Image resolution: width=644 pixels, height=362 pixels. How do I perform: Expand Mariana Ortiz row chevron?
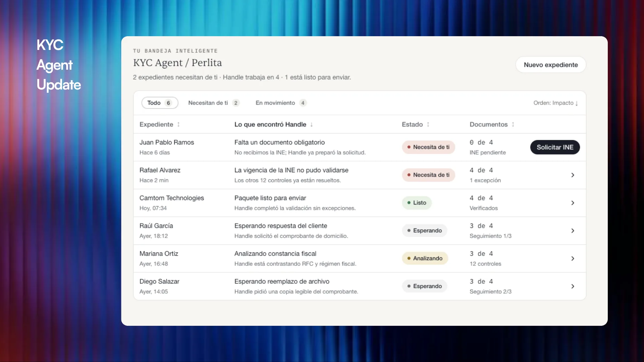tap(573, 258)
